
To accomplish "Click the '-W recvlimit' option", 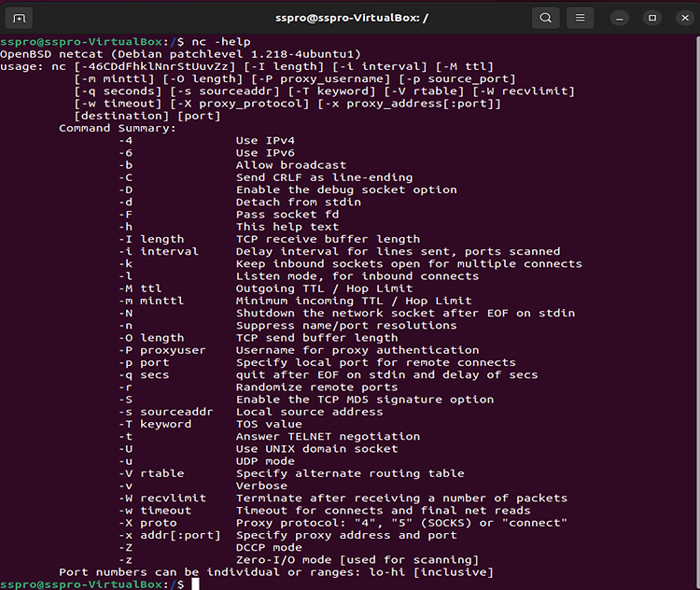I will pyautogui.click(x=162, y=498).
